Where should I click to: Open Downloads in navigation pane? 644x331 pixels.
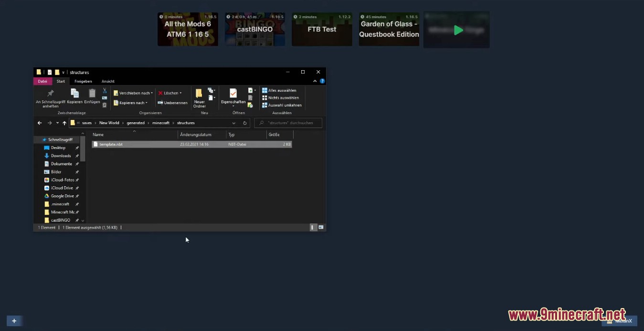[61, 156]
